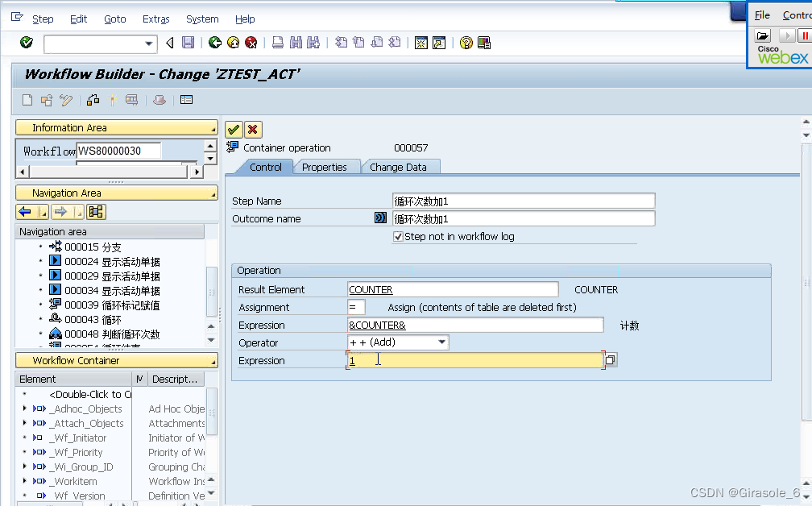The width and height of the screenshot is (812, 506).
Task: Open File menu in Webex window
Action: (762, 15)
